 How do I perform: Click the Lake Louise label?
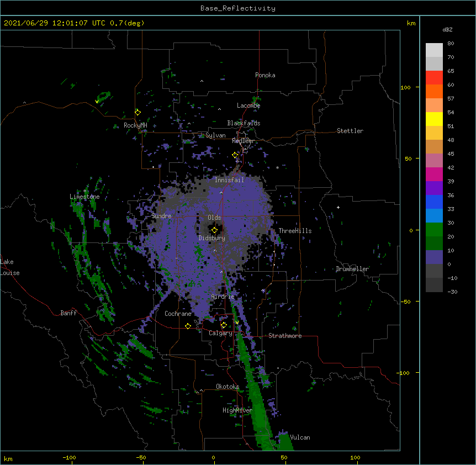[x=10, y=267]
